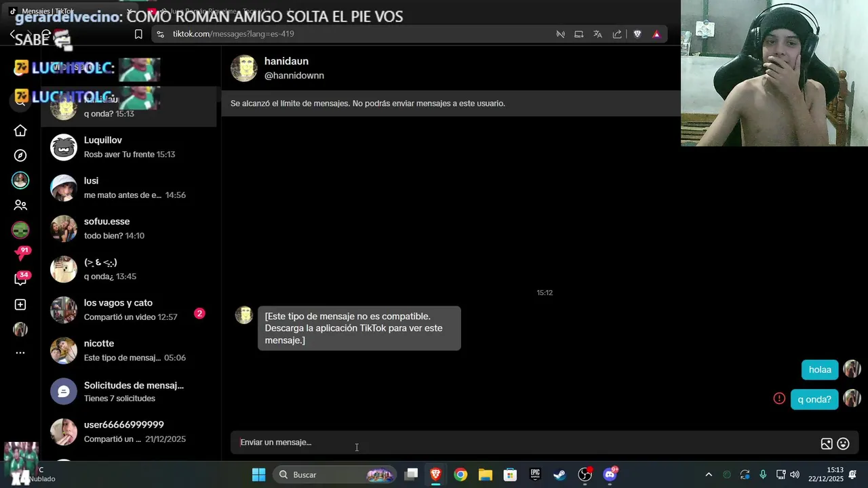Image resolution: width=868 pixels, height=488 pixels.
Task: Click the taskbar Buscar search box
Action: pyautogui.click(x=334, y=474)
